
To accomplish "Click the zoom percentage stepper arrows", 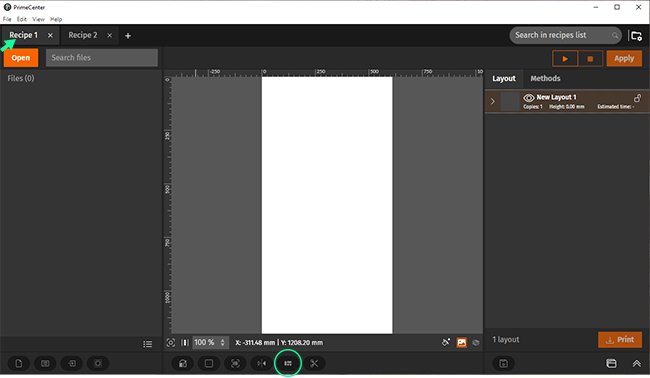I will (223, 342).
